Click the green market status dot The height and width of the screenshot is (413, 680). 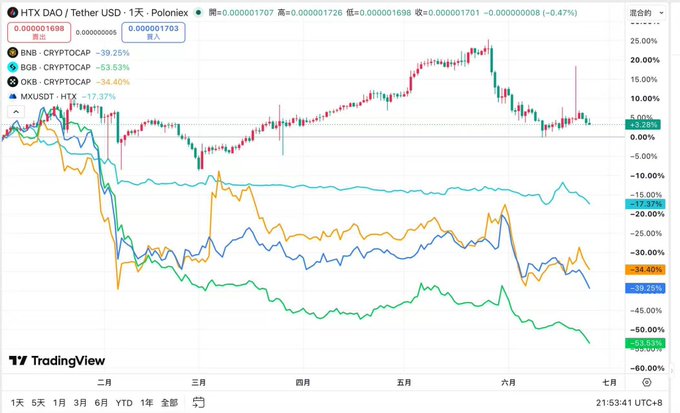pos(198,13)
